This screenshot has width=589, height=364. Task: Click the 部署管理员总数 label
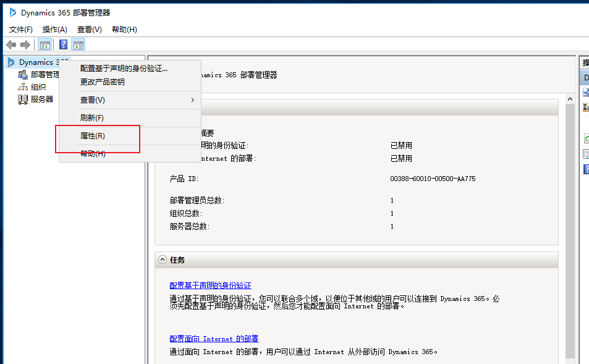click(197, 201)
